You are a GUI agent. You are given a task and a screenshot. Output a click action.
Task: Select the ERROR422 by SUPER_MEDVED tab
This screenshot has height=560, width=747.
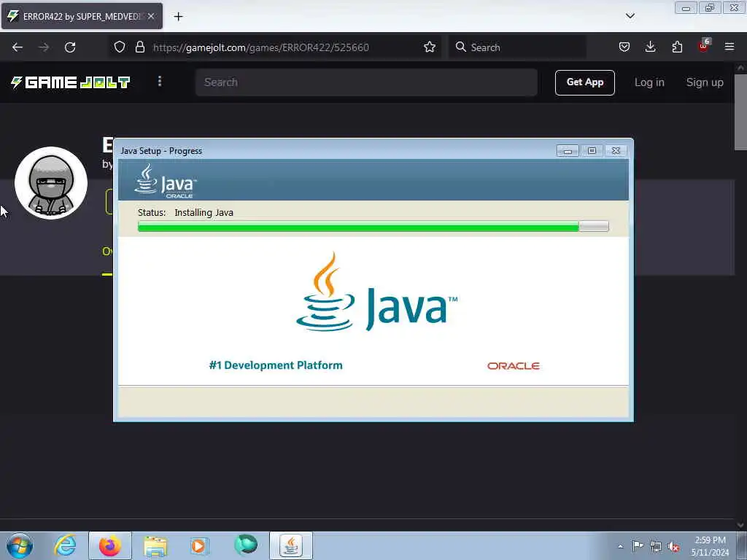[x=82, y=16]
